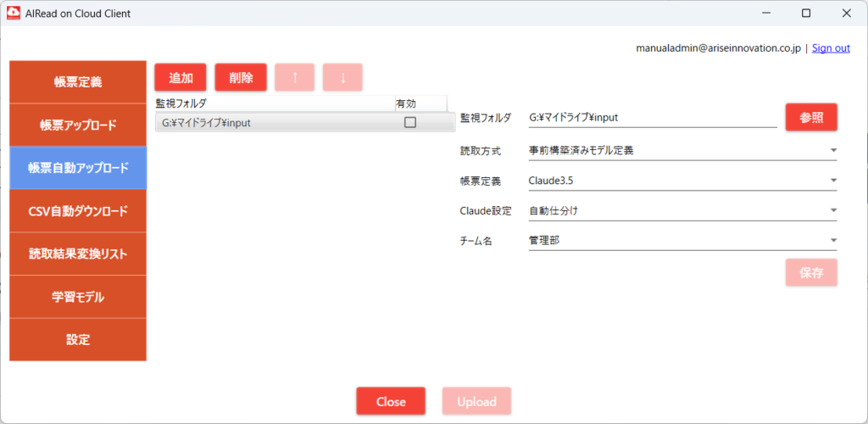
Task: Enable the checkbox for G:¥マイドライブ¥input folder
Action: click(x=410, y=123)
